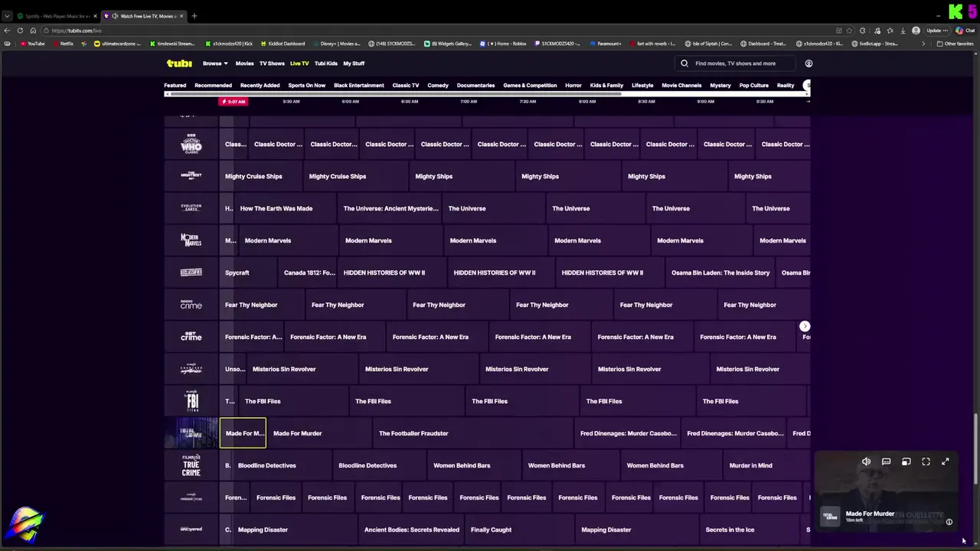Expand mini player to fullscreen
This screenshot has width=980, height=551.
point(946,461)
